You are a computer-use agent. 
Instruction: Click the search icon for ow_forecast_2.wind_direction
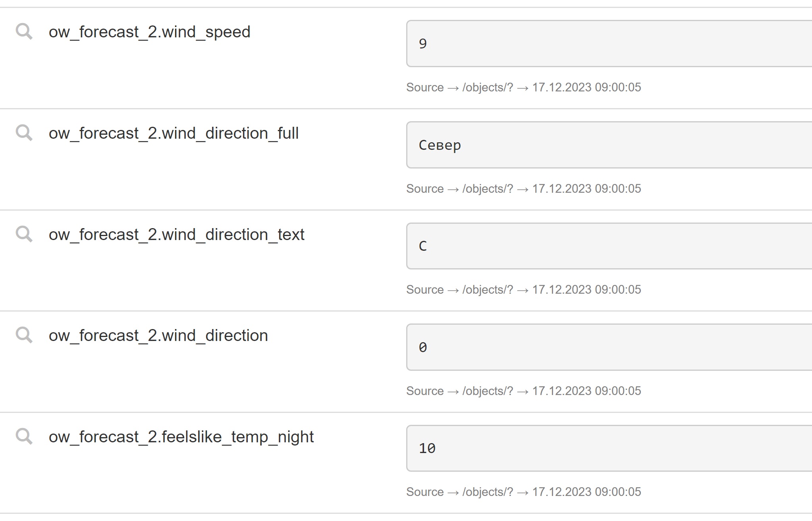point(24,335)
